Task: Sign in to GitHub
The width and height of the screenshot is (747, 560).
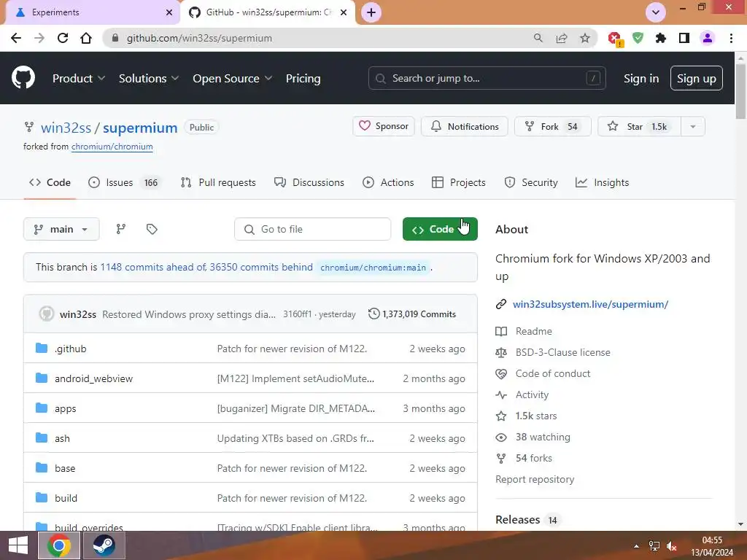Action: pos(641,79)
